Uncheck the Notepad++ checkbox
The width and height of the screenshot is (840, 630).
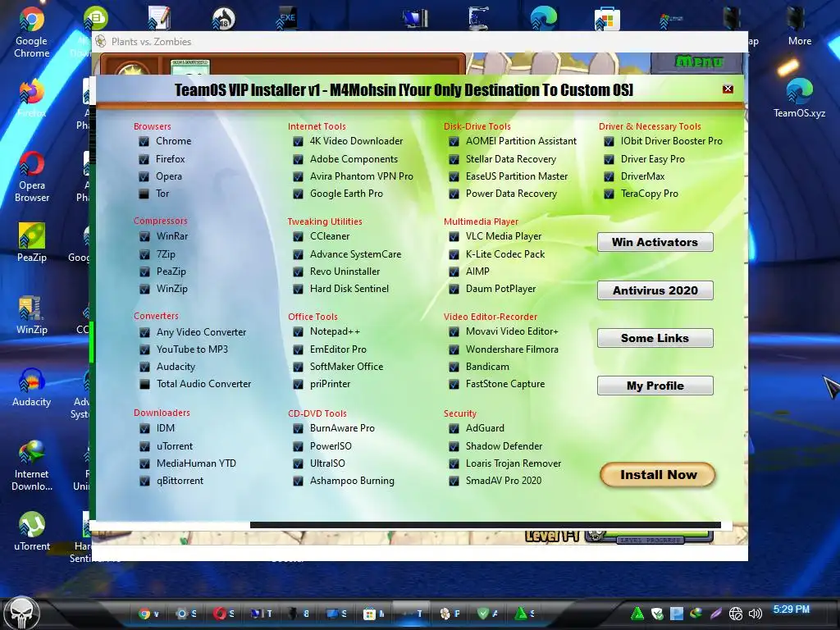[x=298, y=332]
